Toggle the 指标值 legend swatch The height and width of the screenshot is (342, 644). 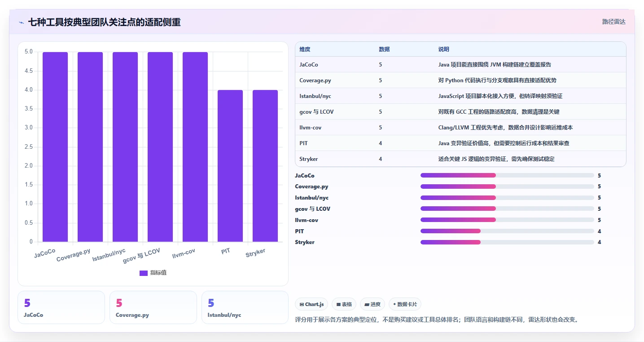coord(144,273)
